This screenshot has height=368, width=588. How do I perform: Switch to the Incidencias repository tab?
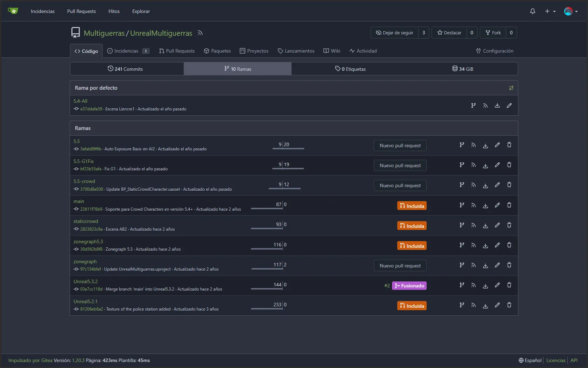pyautogui.click(x=128, y=51)
